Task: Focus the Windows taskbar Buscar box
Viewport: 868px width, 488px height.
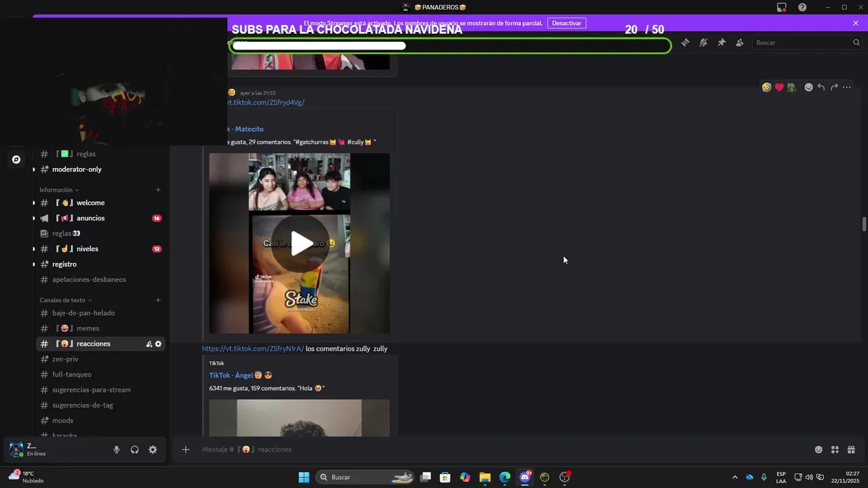Action: [366, 477]
